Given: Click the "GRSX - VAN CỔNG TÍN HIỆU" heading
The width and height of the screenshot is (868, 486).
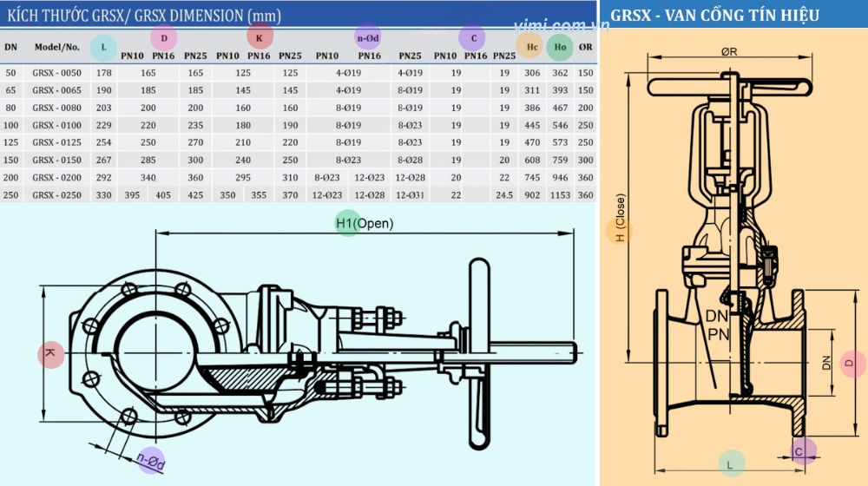Looking at the screenshot, I should tap(714, 15).
